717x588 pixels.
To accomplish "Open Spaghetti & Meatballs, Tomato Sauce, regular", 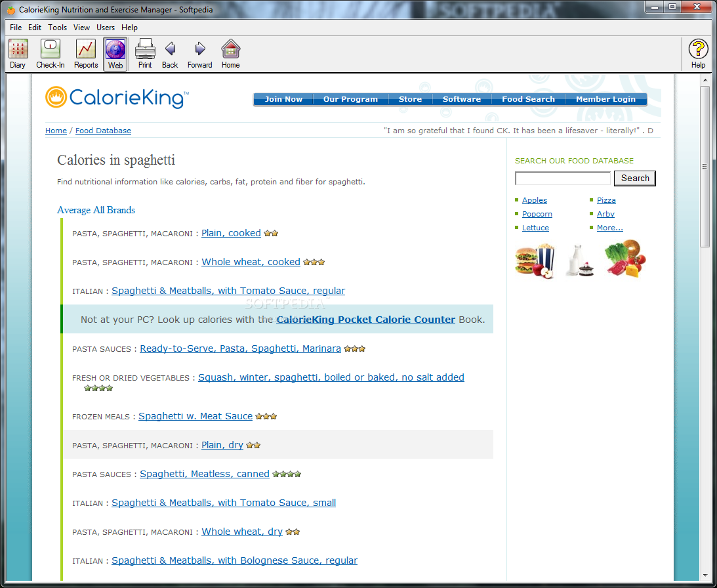I will pos(228,291).
